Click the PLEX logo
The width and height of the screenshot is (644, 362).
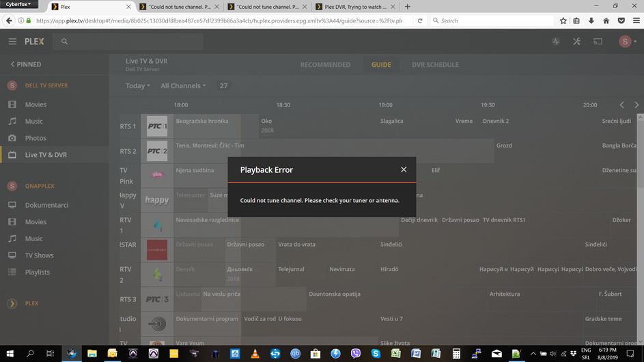pos(34,42)
